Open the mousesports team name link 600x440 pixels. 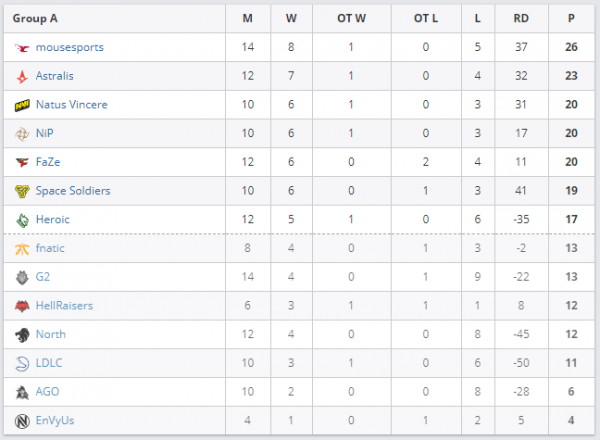click(x=69, y=47)
